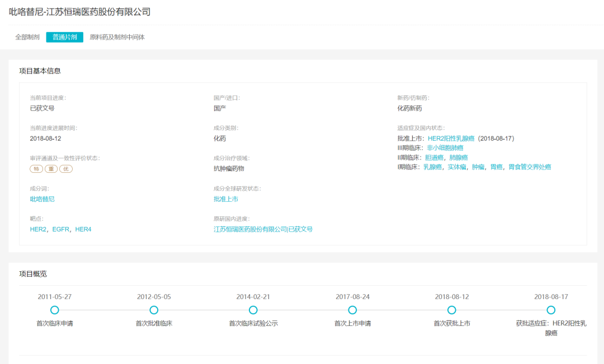Switch to the 全部制剂 tab
This screenshot has height=364, width=604.
27,37
